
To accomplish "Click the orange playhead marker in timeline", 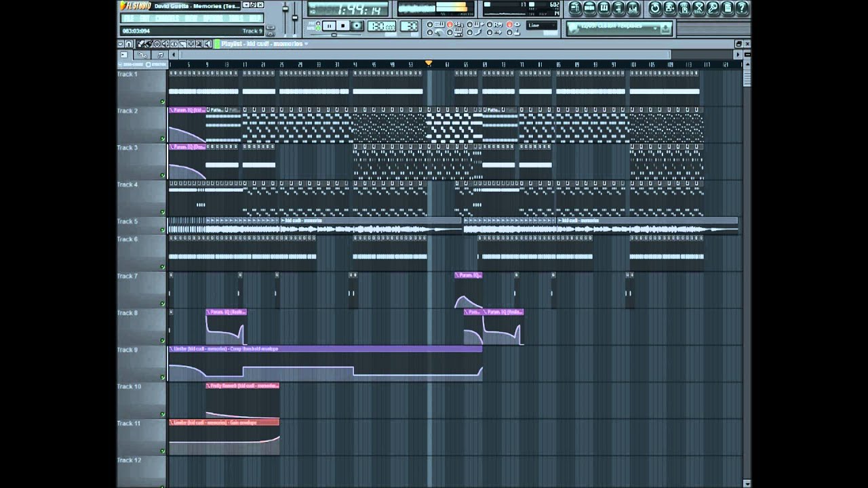I will click(x=428, y=63).
